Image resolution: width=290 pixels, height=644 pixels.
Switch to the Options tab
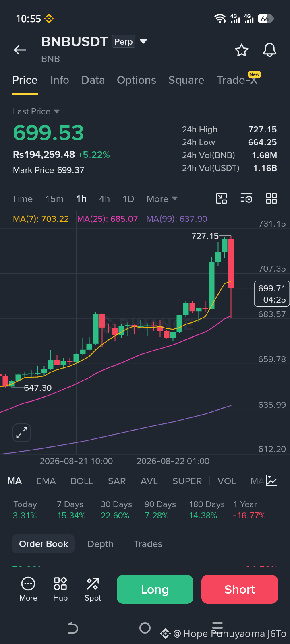[x=137, y=80]
